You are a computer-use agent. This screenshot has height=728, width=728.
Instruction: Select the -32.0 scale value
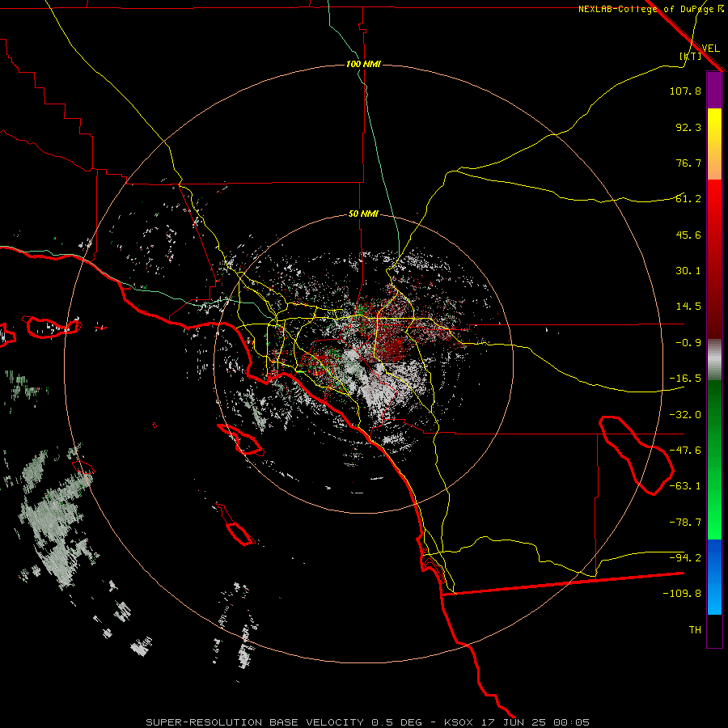coord(685,415)
